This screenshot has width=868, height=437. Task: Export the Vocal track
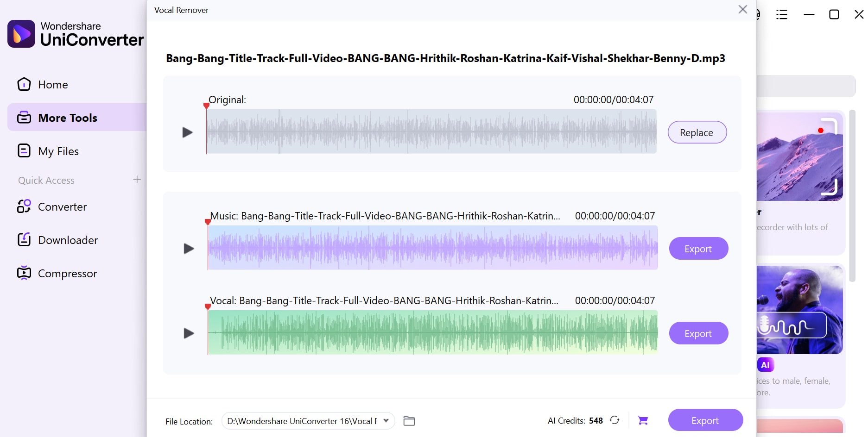click(698, 333)
